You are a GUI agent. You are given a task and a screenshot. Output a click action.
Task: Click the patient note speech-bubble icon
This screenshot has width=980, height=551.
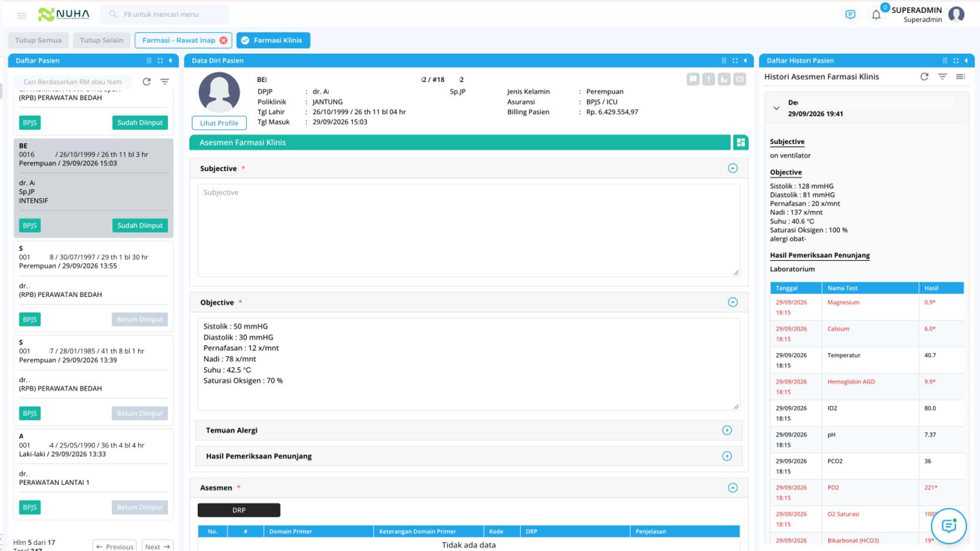point(693,79)
